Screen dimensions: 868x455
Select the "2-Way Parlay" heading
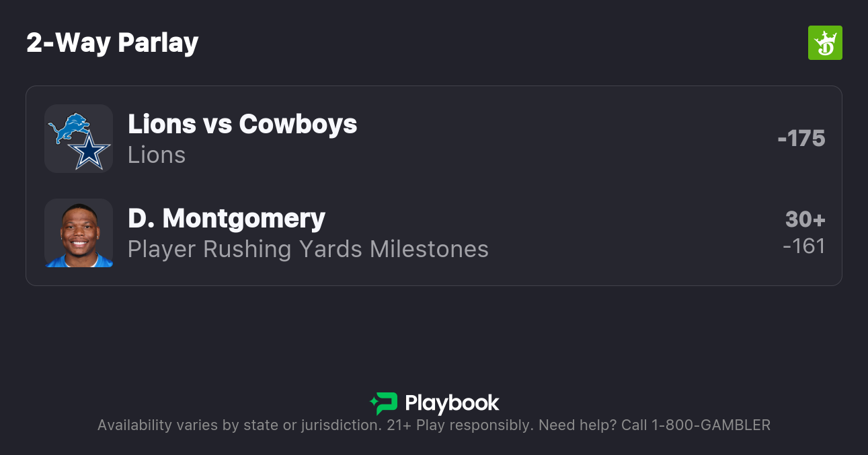[x=112, y=43]
